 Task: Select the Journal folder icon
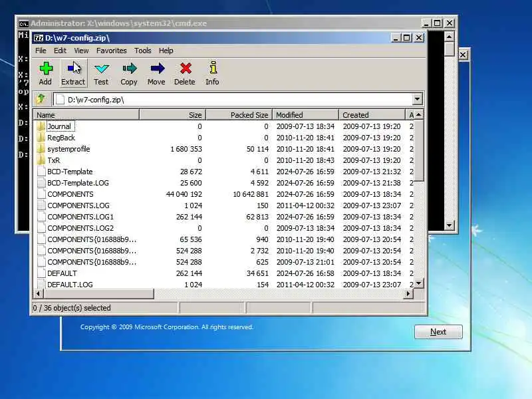[41, 126]
